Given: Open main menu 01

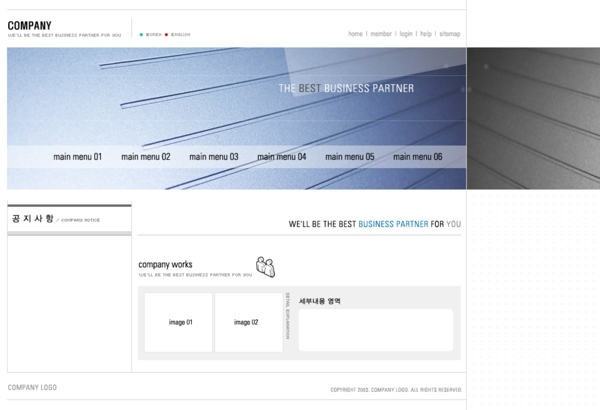Looking at the screenshot, I should pyautogui.click(x=78, y=157).
